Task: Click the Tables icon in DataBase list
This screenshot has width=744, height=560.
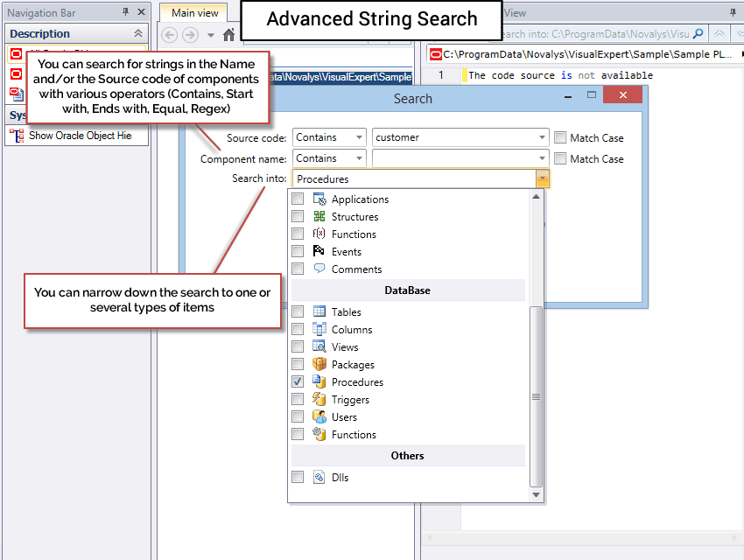Action: coord(319,312)
